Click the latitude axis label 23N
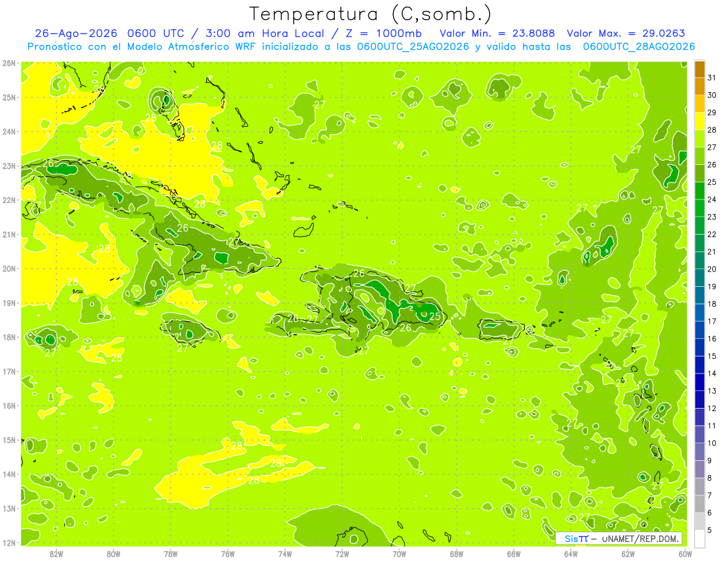728x562 pixels. 9,166
